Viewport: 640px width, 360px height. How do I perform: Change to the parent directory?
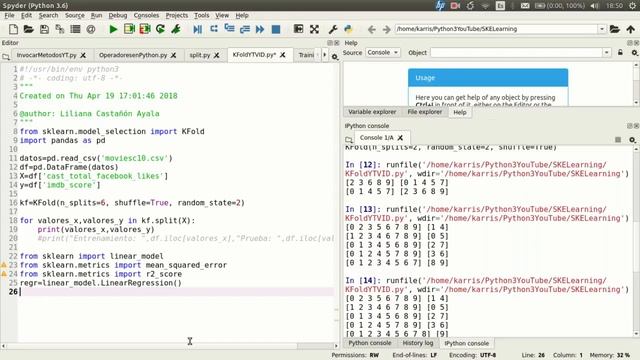click(x=630, y=29)
